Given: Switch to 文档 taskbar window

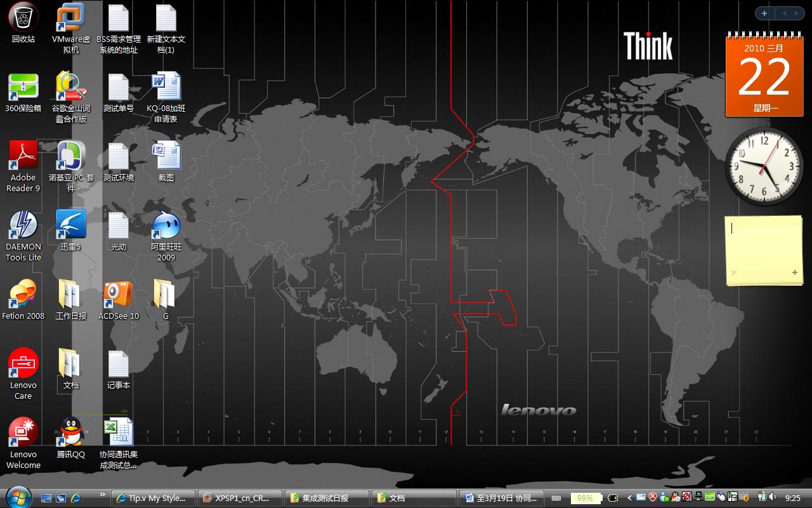Looking at the screenshot, I should [414, 498].
